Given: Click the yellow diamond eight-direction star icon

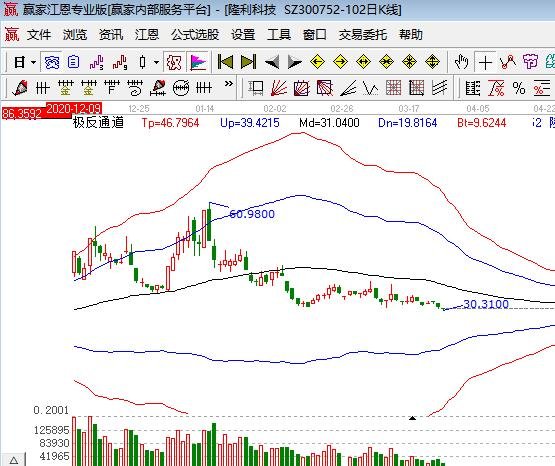Looking at the screenshot, I should click(409, 62).
